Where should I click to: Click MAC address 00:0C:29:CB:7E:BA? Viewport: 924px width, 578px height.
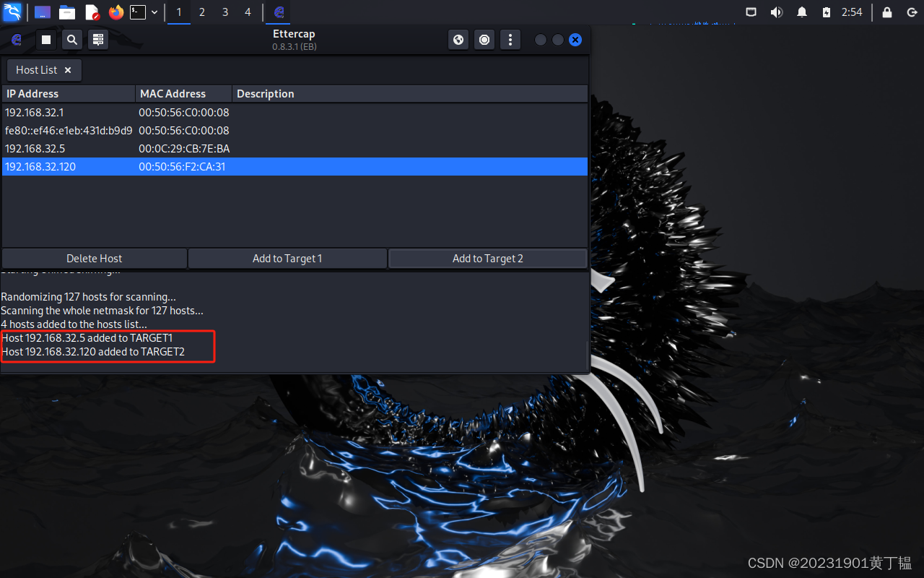(x=184, y=149)
